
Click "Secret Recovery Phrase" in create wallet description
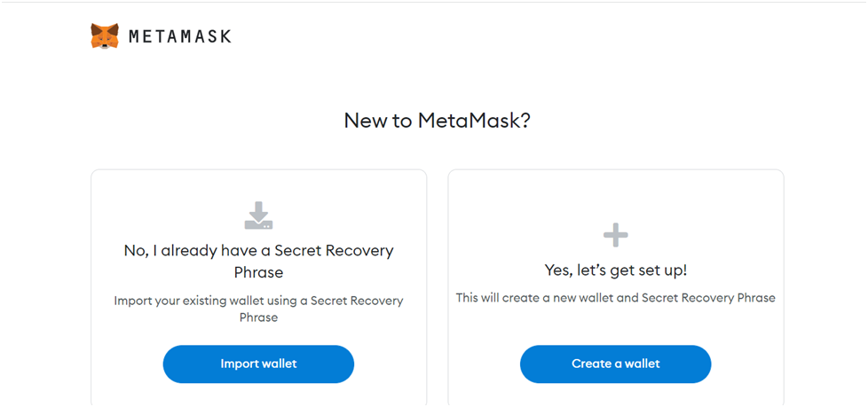(708, 298)
